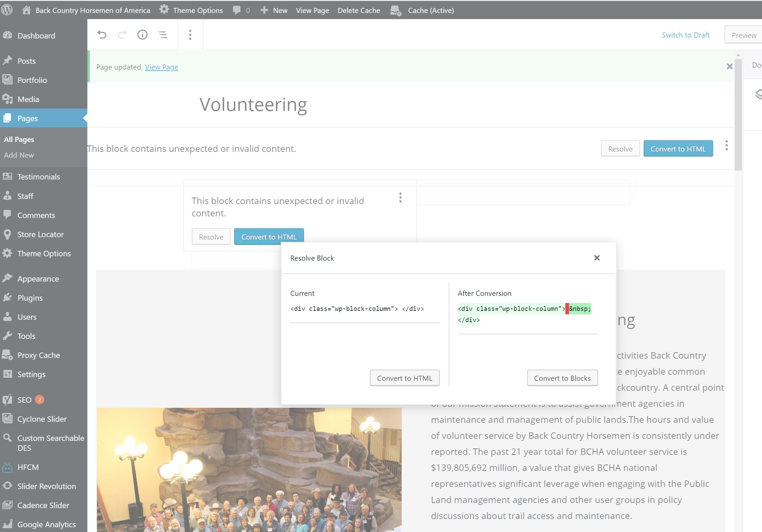The height and width of the screenshot is (532, 762).
Task: Click the Preview button
Action: 744,35
